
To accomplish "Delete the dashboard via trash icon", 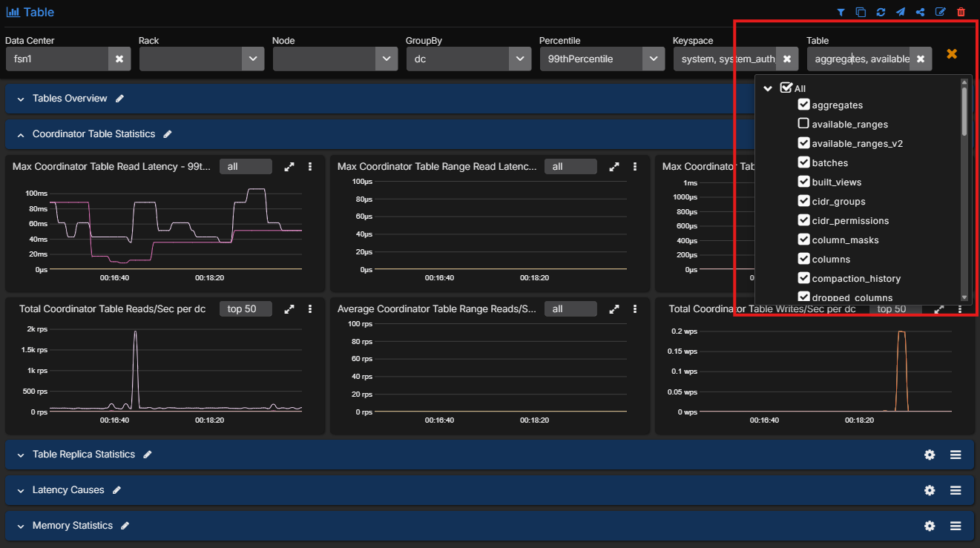I will click(x=961, y=12).
